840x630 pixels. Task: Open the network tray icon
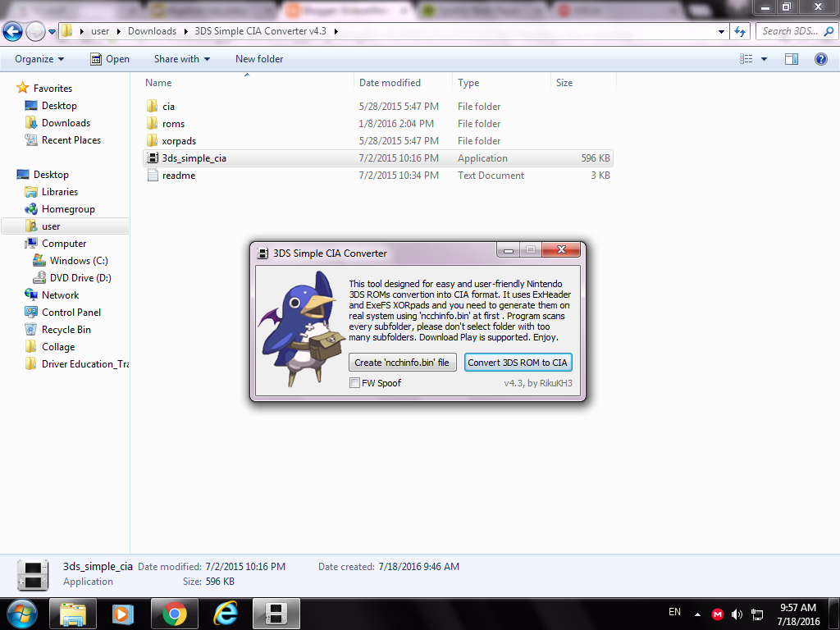pos(757,614)
